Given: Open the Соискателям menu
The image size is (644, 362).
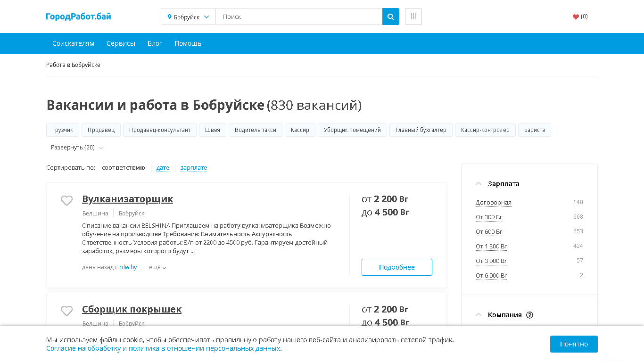Looking at the screenshot, I should (x=73, y=43).
